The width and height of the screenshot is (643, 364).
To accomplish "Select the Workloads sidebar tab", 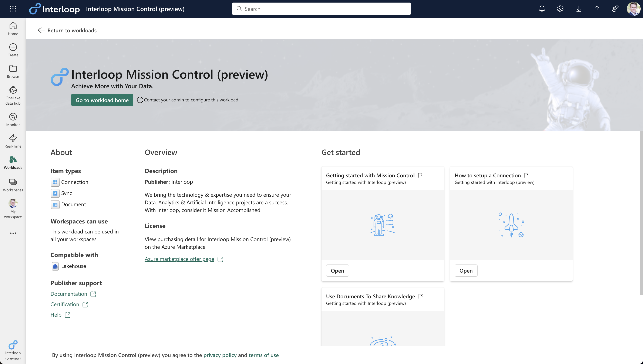I will [x=13, y=162].
